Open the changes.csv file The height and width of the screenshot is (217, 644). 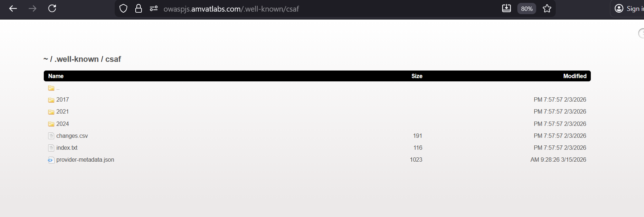point(72,136)
